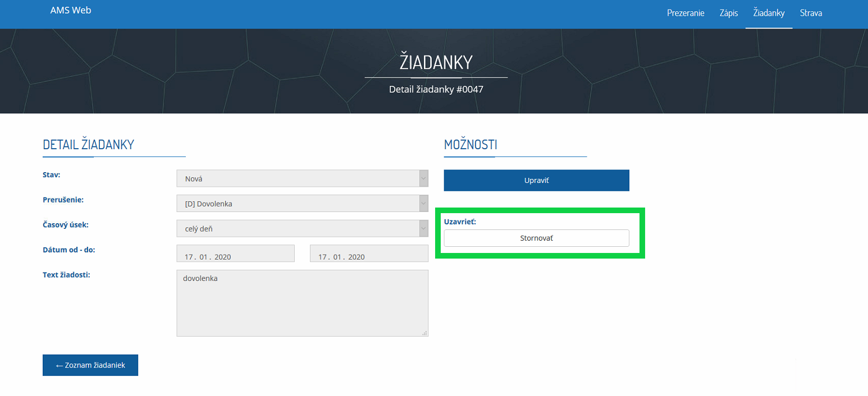Click the Upraviť button
This screenshot has height=396, width=868.
click(x=536, y=181)
